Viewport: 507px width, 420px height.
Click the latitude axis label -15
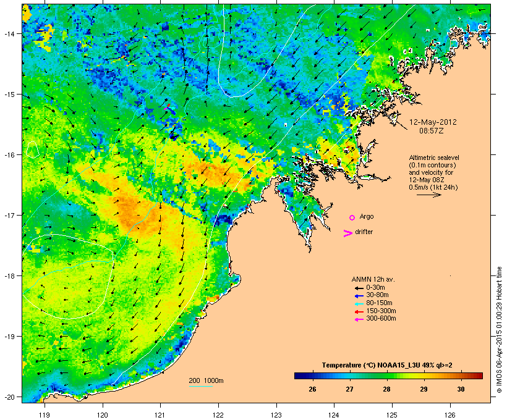tap(9, 94)
